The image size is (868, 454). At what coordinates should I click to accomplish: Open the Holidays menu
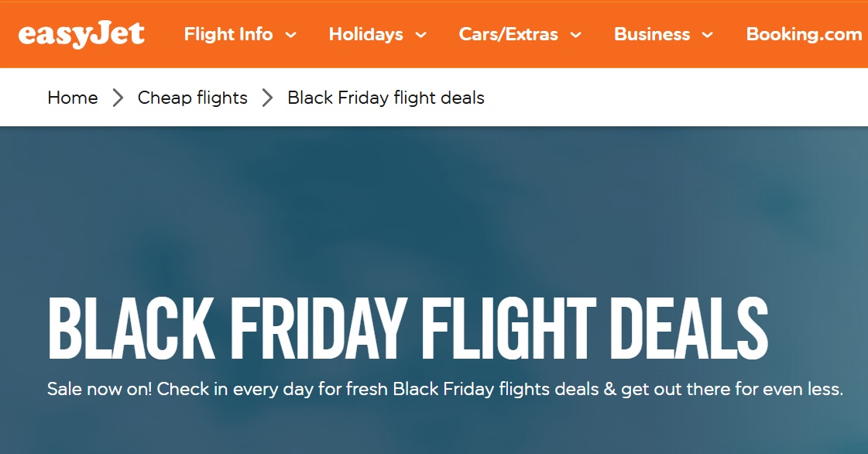pyautogui.click(x=365, y=35)
